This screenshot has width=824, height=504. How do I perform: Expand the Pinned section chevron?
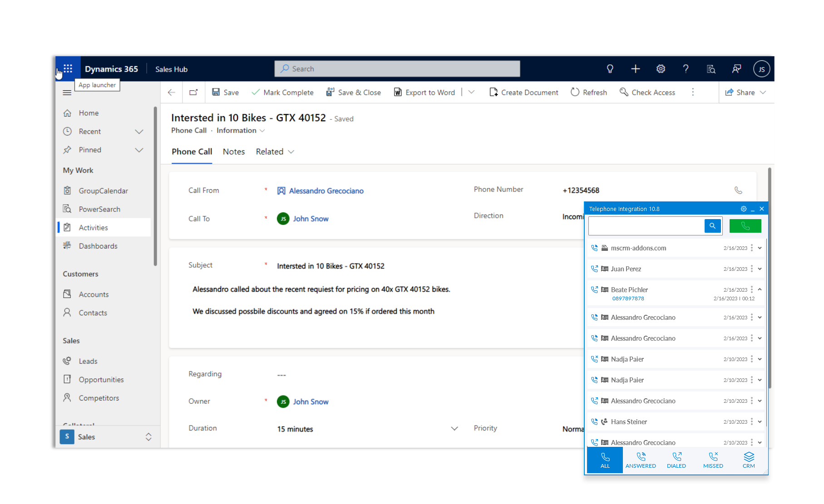[139, 150]
